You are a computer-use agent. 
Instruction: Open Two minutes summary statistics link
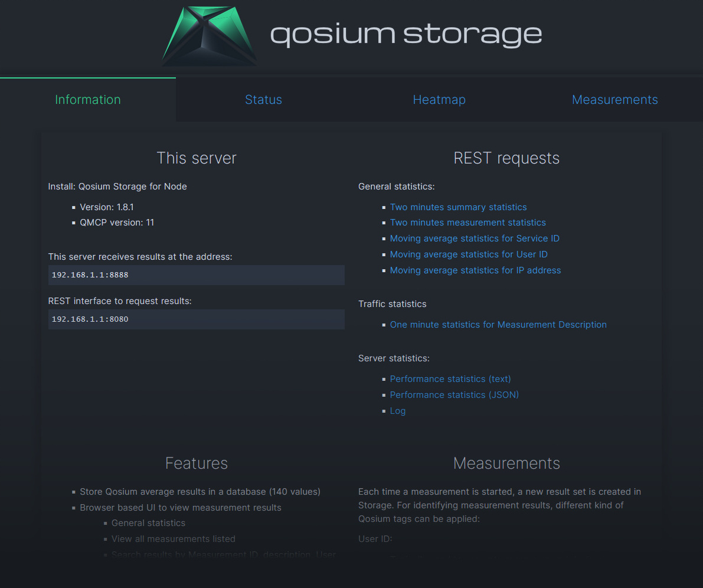[x=458, y=207]
